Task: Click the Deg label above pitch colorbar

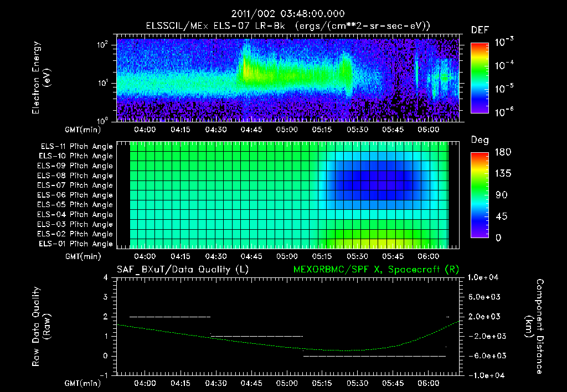Action: [x=480, y=140]
